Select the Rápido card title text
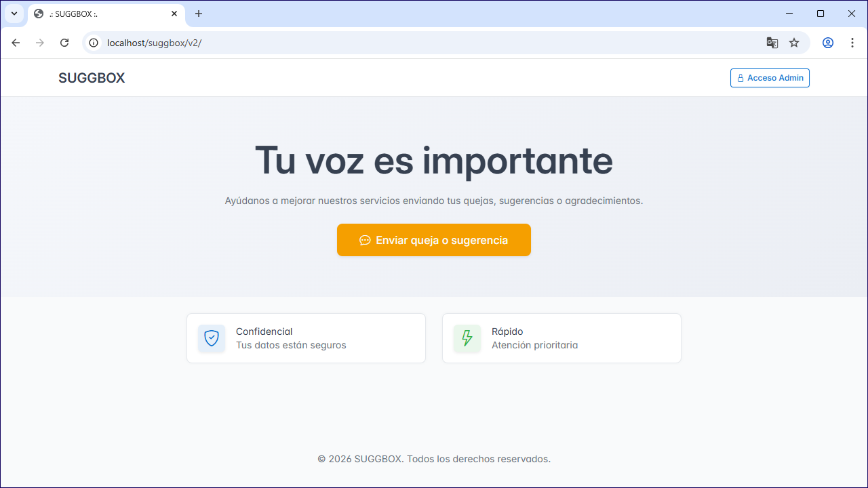The width and height of the screenshot is (868, 488). point(507,331)
